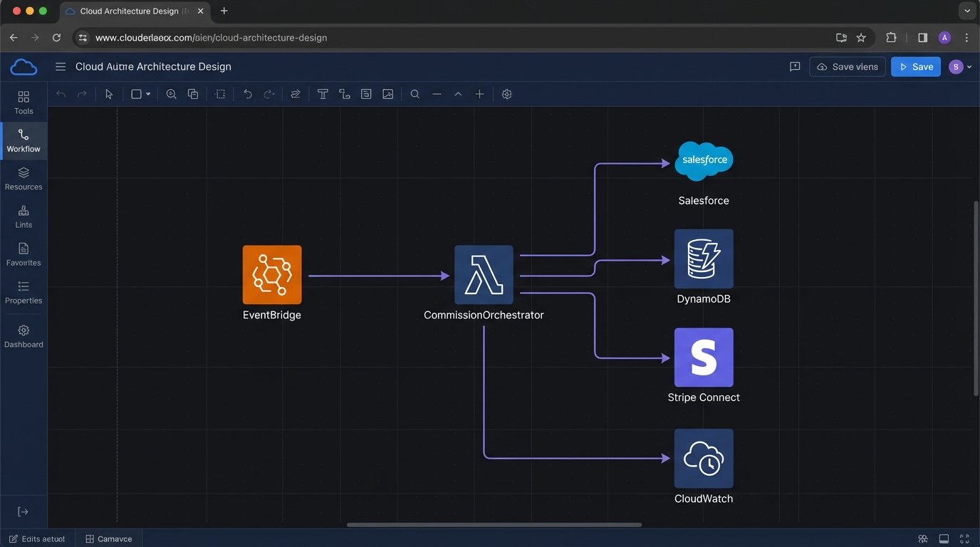Open the Favorites sidebar panel

(24, 254)
